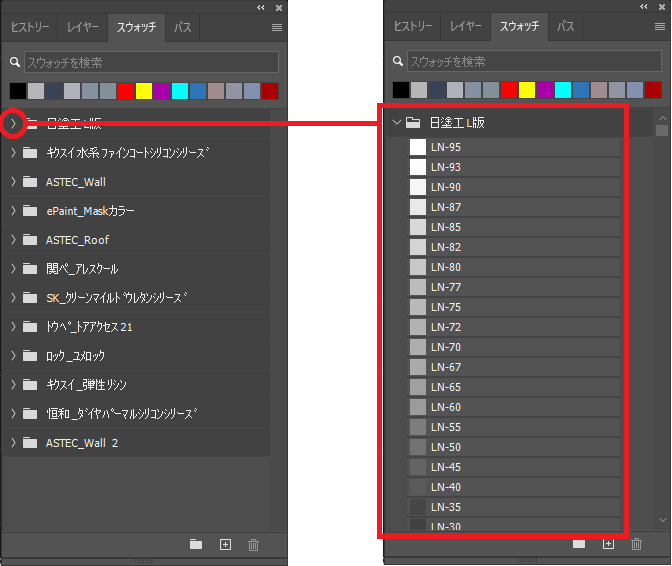Focus スウォッチを検索 field in left panel
Viewport: 672px width, 566px height.
click(x=151, y=62)
